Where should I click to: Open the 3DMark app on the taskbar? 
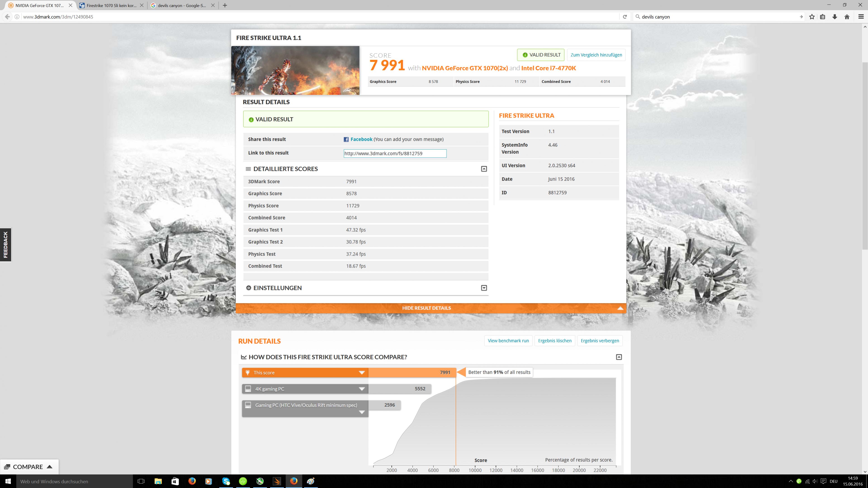coord(277,481)
